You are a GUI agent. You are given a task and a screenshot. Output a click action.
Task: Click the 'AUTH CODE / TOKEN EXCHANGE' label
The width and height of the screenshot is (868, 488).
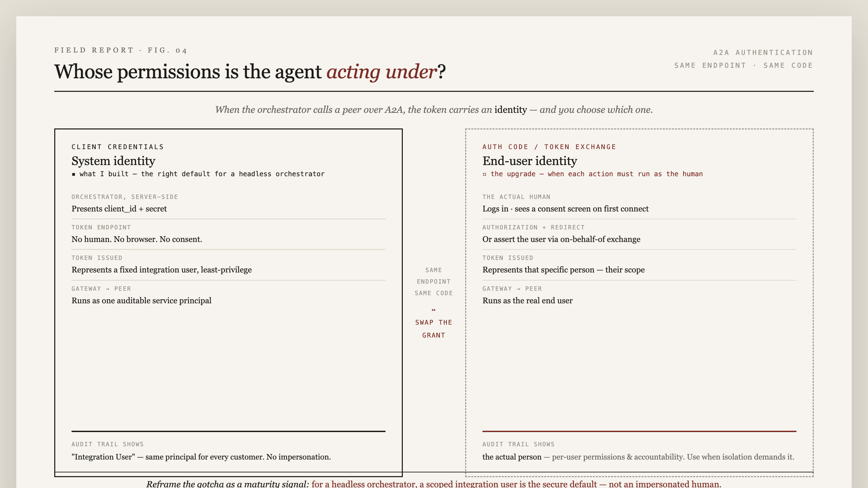[549, 147]
